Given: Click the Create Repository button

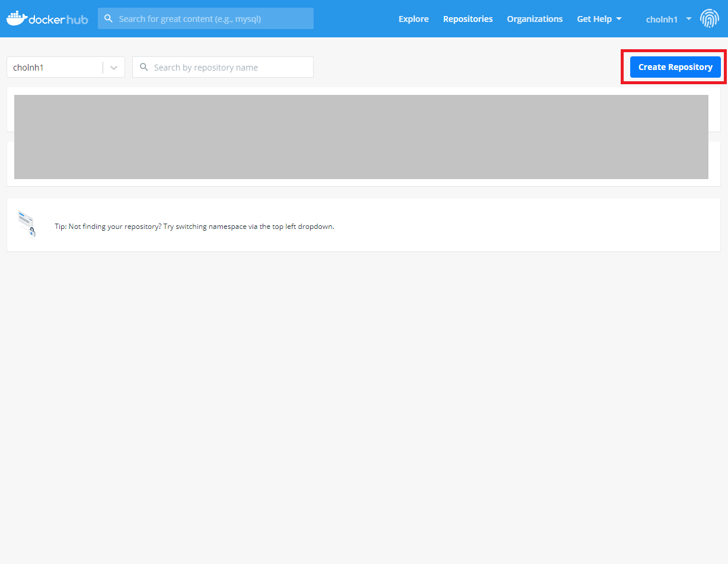Looking at the screenshot, I should 675,67.
